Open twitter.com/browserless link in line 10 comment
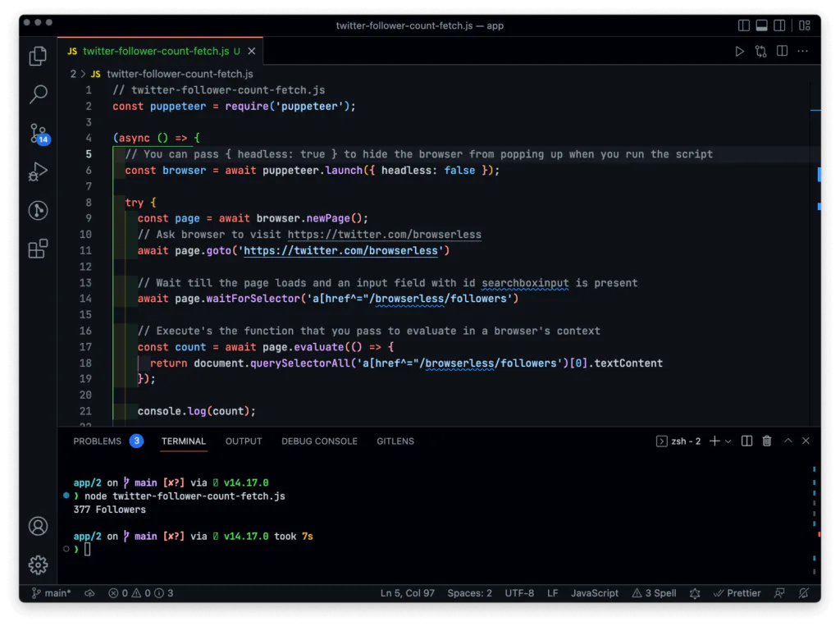This screenshot has height=626, width=840. [384, 234]
